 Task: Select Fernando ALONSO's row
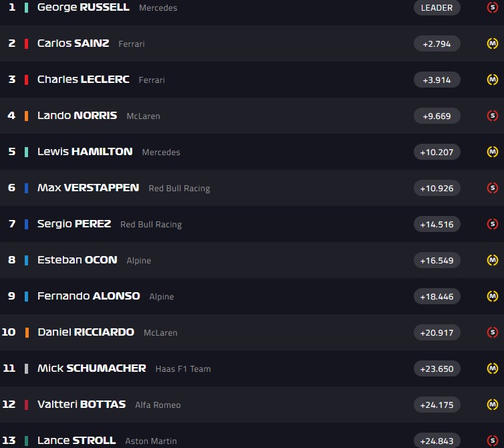click(x=252, y=296)
